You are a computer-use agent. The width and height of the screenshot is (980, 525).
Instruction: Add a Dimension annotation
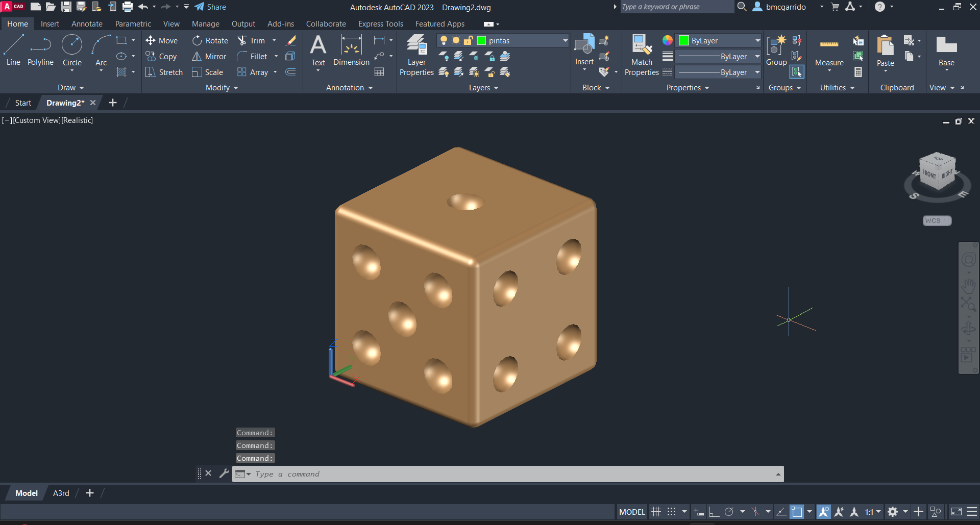(351, 50)
